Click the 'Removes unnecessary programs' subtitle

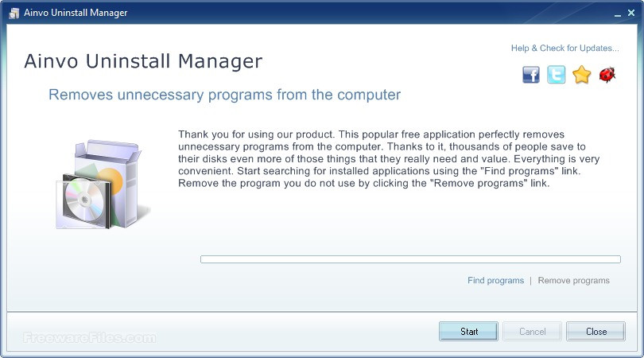224,95
